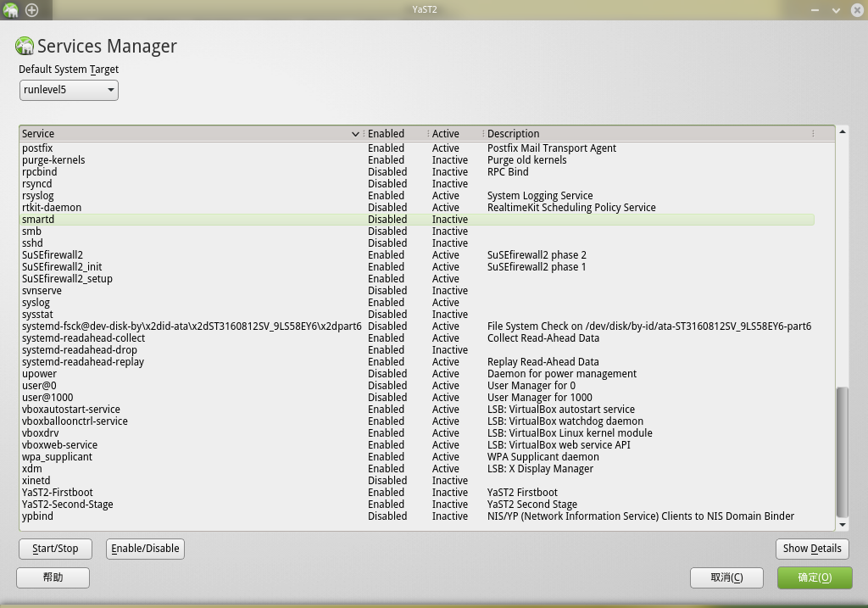Click the Start/Stop button
868x608 pixels.
pos(55,549)
